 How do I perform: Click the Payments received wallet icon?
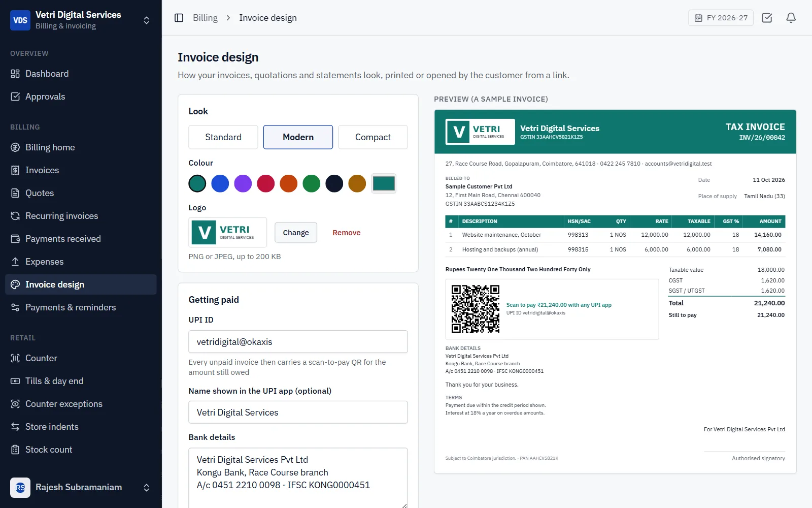coord(15,239)
